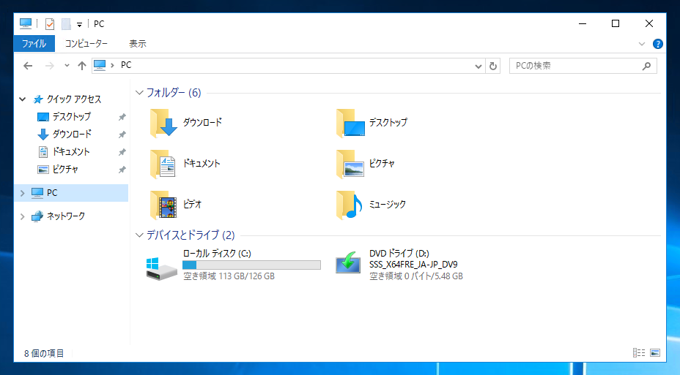Select ダウンロード in quick access sidebar
The height and width of the screenshot is (375, 680).
point(71,134)
